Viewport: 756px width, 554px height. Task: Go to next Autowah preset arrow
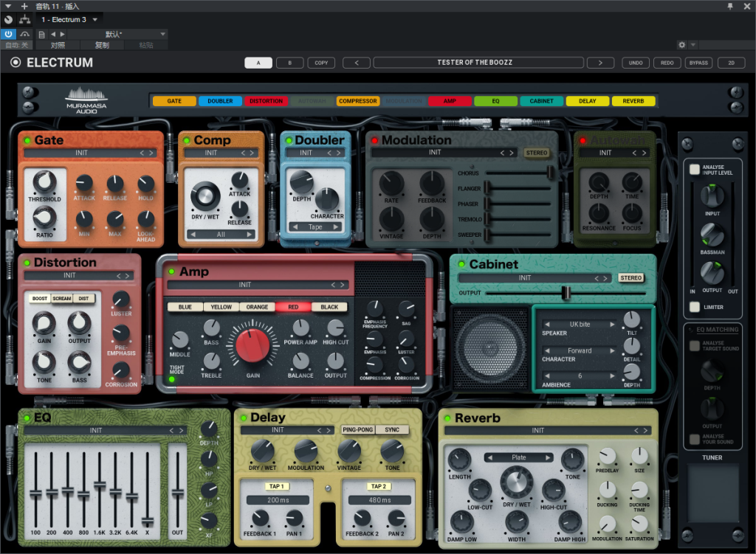click(644, 153)
